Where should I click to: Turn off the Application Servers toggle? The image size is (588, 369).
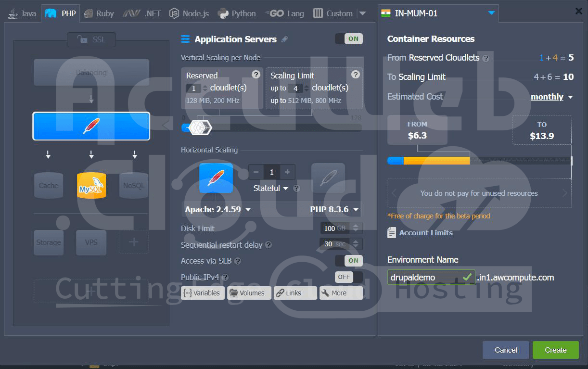[x=349, y=39]
